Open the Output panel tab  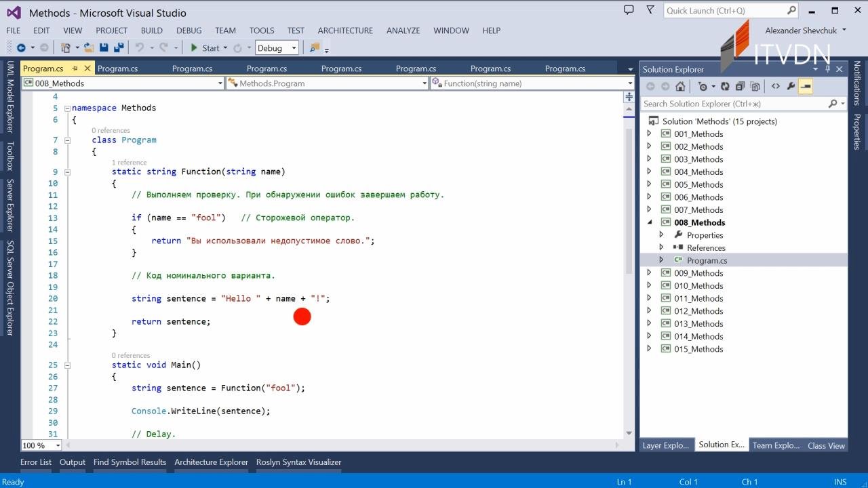[x=73, y=462]
